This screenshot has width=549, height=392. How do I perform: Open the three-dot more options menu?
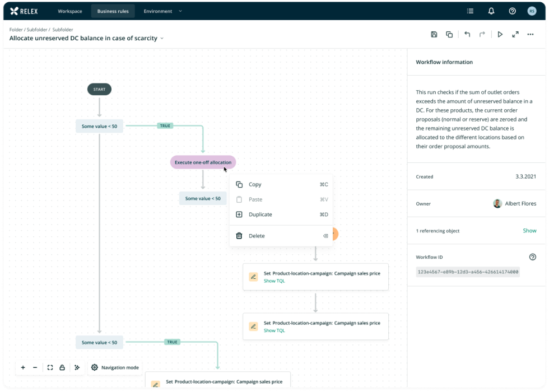531,35
